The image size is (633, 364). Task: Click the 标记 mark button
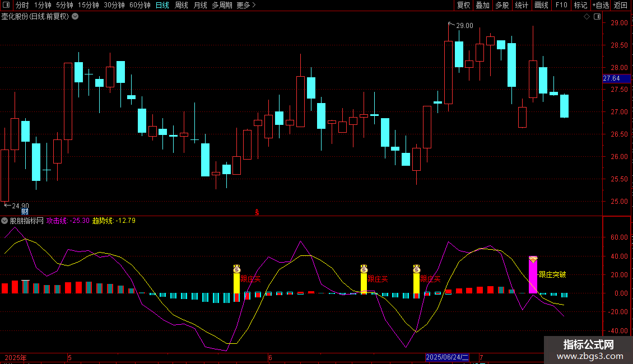(580, 5)
